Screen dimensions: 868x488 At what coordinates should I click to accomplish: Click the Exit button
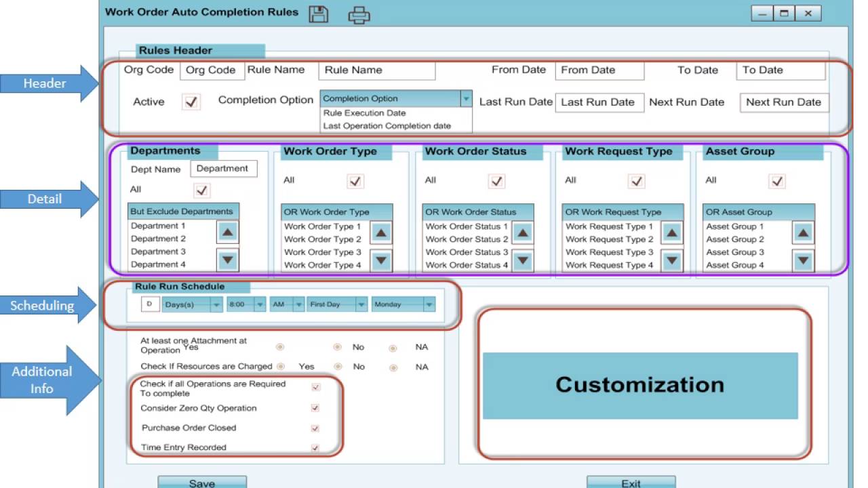[x=631, y=482]
